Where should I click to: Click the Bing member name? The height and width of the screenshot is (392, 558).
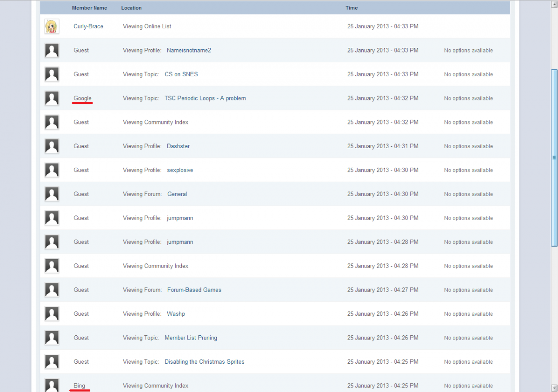pos(80,385)
